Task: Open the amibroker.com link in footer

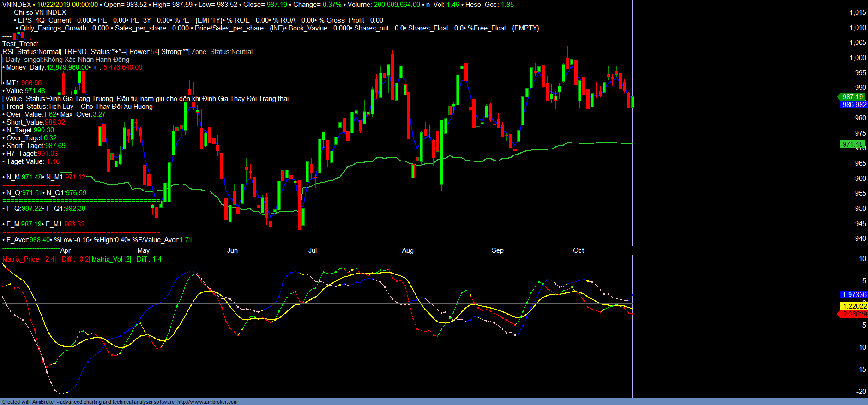Action: 207,402
